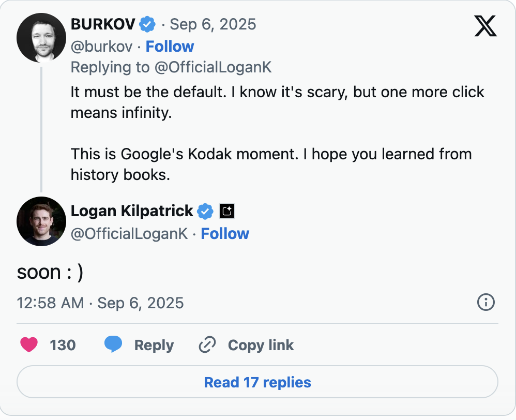The height and width of the screenshot is (420, 516).
Task: Click the 130 likes count
Action: point(63,345)
